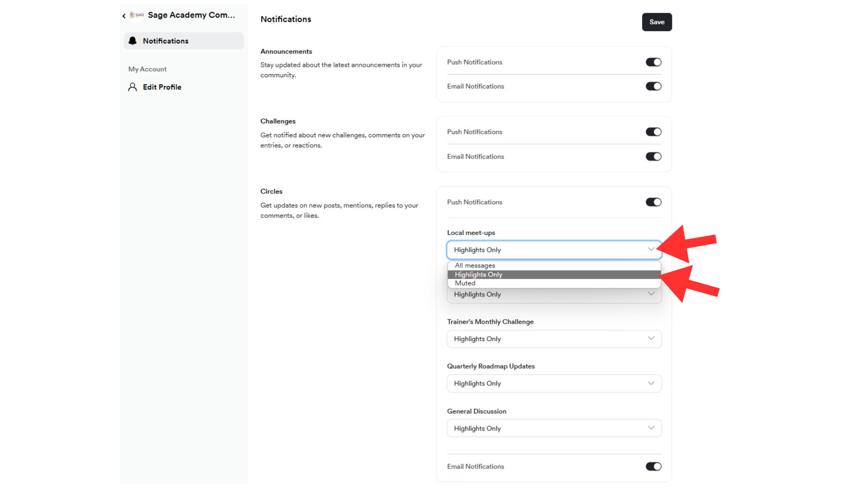
Task: Click the Save button
Action: [x=656, y=22]
